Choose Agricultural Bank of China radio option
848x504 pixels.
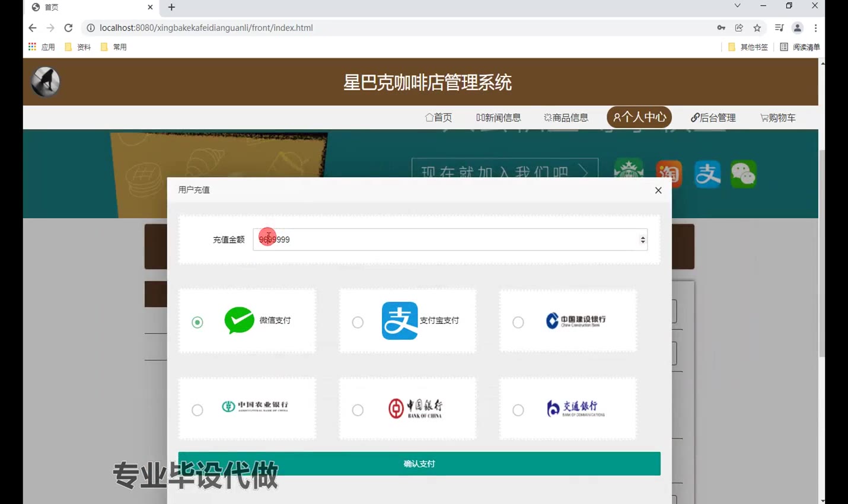tap(197, 410)
